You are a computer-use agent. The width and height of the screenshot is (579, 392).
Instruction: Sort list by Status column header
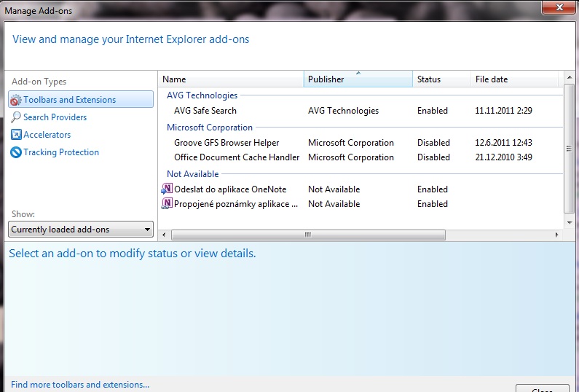[x=441, y=79]
